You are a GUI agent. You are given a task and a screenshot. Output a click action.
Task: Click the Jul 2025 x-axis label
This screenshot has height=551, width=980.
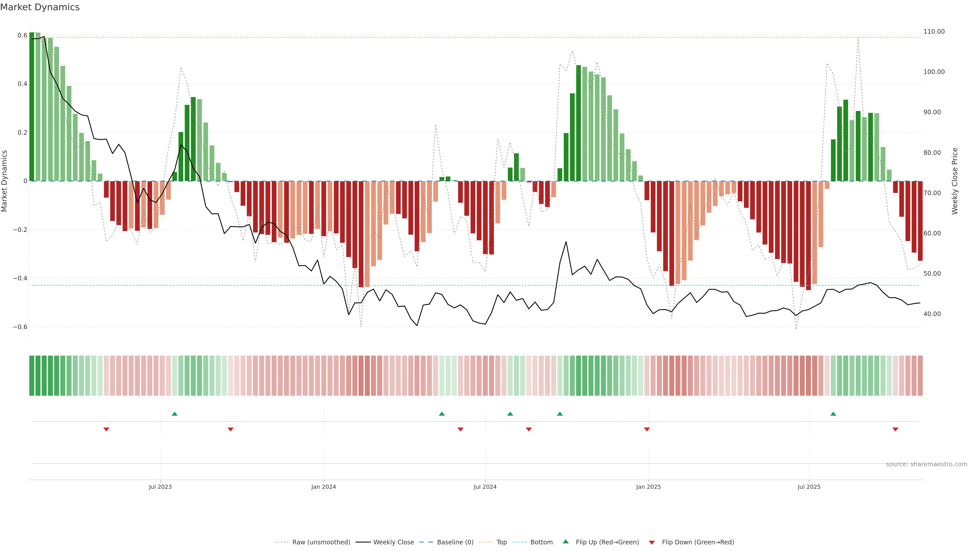tap(809, 487)
